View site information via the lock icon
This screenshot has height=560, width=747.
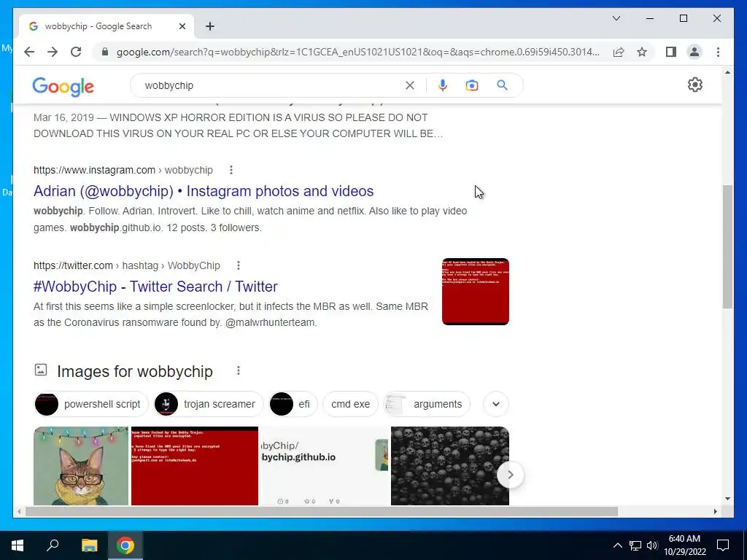tap(105, 52)
